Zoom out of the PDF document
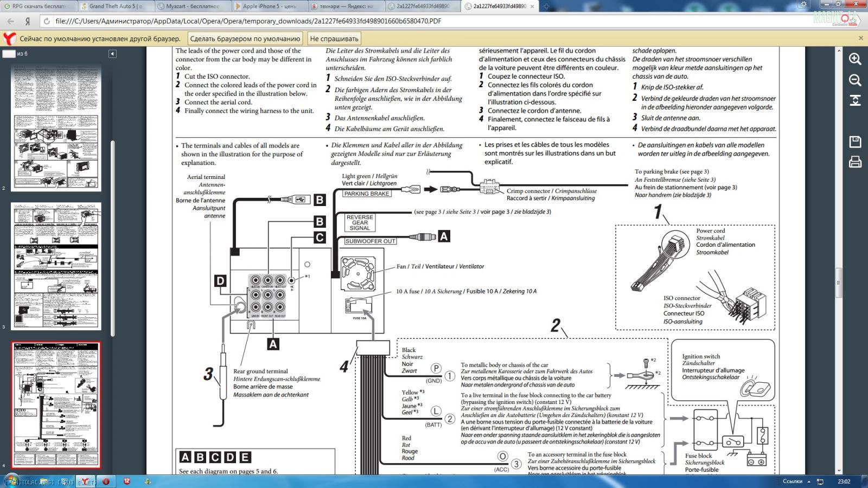The image size is (868, 488). [855, 80]
